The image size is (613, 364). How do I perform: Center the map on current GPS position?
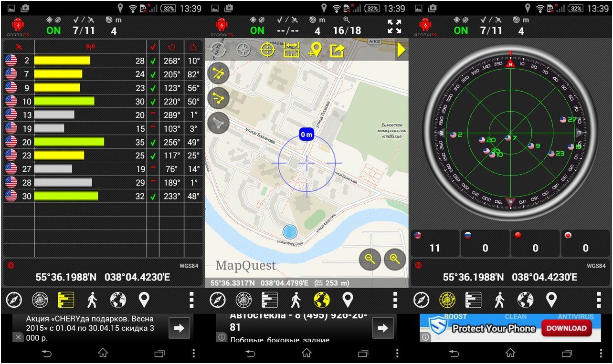tap(267, 50)
